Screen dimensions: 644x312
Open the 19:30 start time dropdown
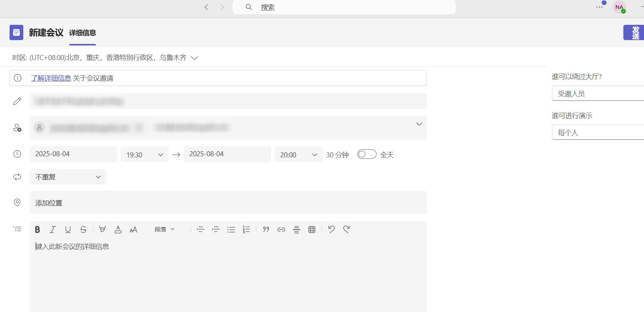click(x=144, y=155)
